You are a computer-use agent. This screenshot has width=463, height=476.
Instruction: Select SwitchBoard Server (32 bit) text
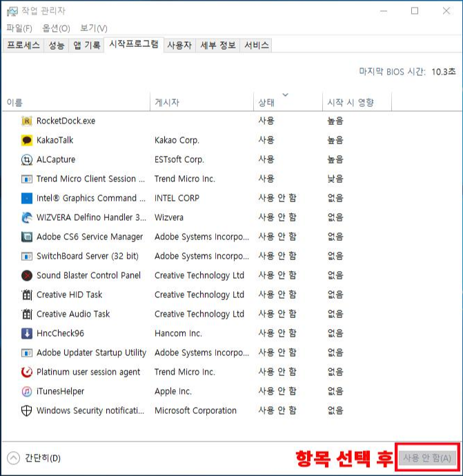88,256
